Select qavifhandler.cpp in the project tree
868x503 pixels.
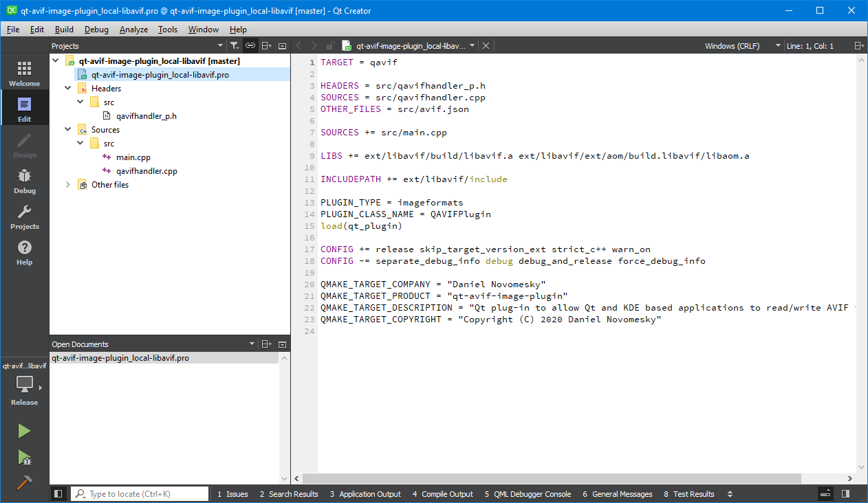[147, 170]
